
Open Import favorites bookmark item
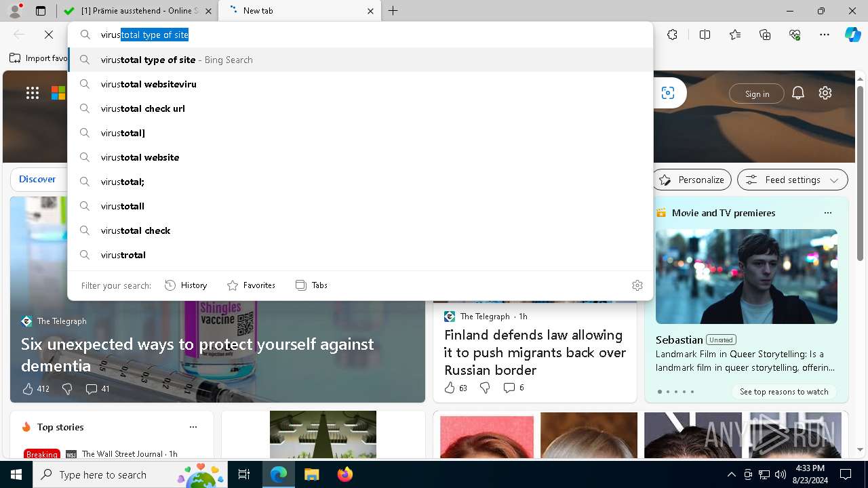39,58
